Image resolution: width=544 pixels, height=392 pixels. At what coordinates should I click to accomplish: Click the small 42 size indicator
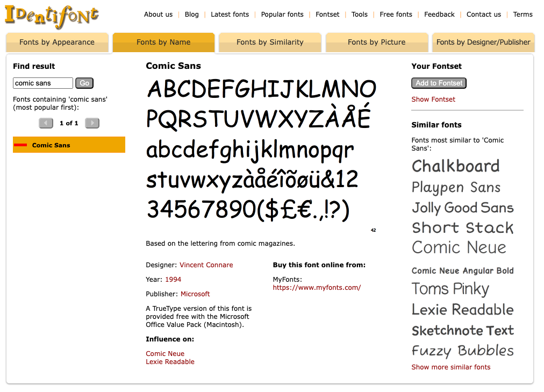(x=373, y=230)
